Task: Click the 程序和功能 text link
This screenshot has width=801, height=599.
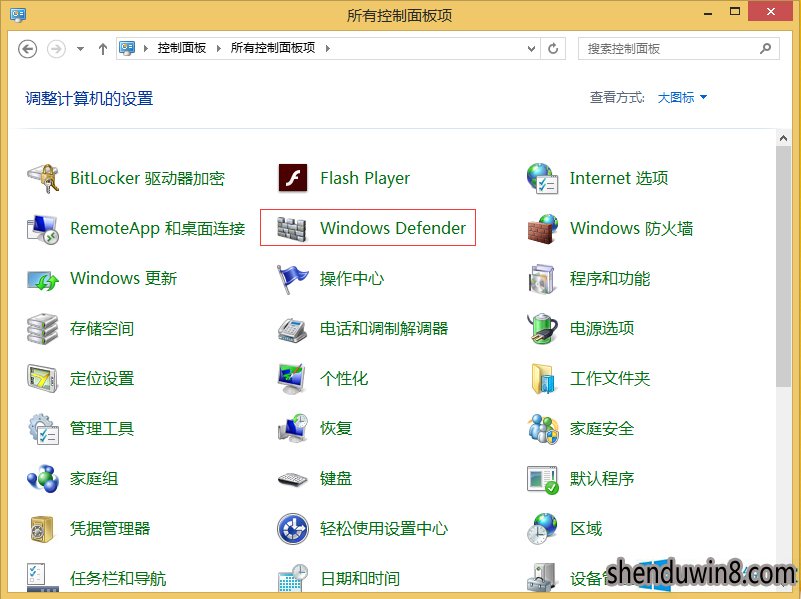Action: coord(610,279)
